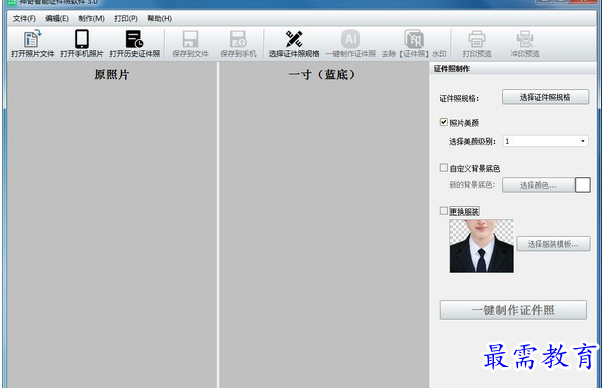Click the 选择服装模板... button
Viewport: 605px width, 388px height.
coord(553,244)
